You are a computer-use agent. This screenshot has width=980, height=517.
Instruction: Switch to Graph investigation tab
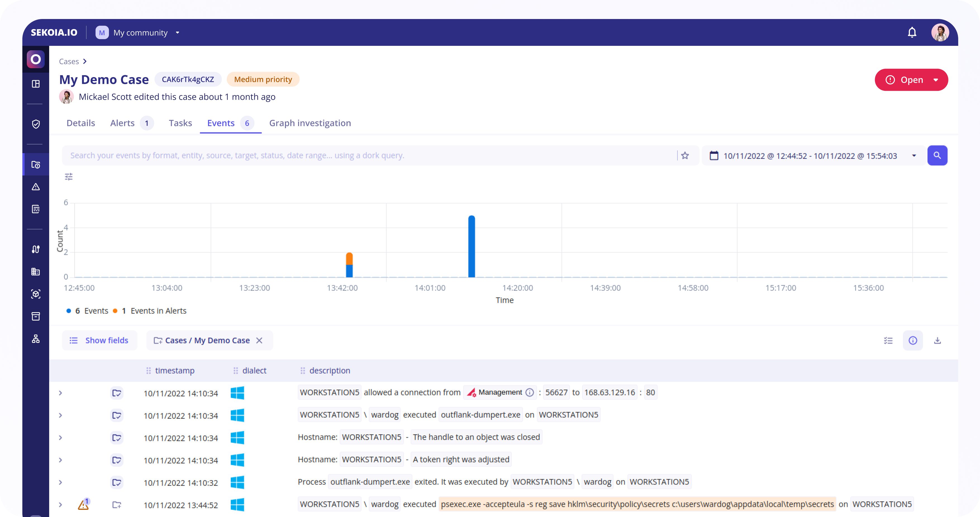310,123
